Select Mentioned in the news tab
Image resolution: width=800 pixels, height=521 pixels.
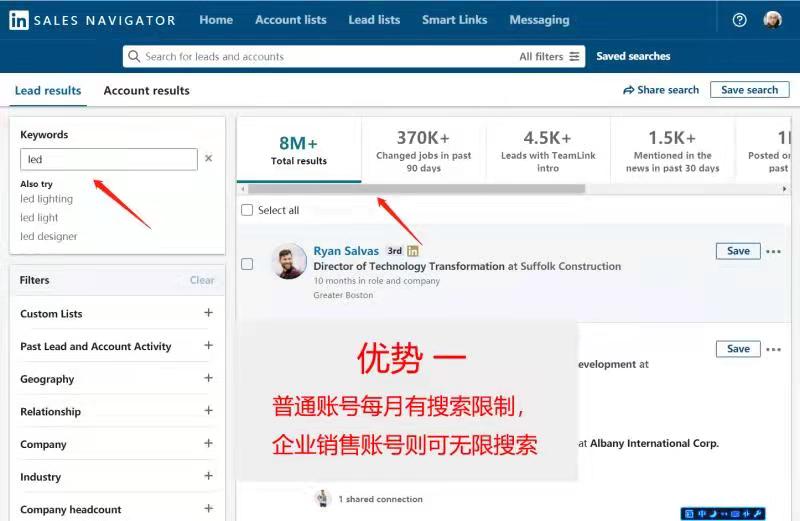(672, 150)
